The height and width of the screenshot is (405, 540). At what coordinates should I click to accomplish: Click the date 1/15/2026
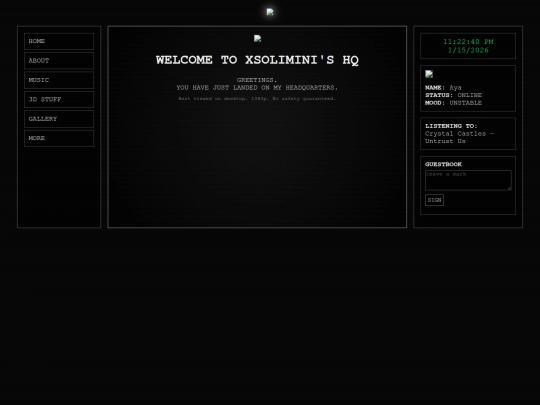(468, 50)
